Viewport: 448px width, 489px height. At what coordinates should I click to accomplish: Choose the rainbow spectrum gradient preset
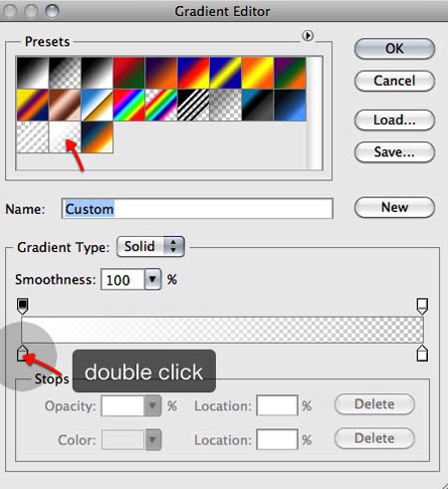(129, 105)
